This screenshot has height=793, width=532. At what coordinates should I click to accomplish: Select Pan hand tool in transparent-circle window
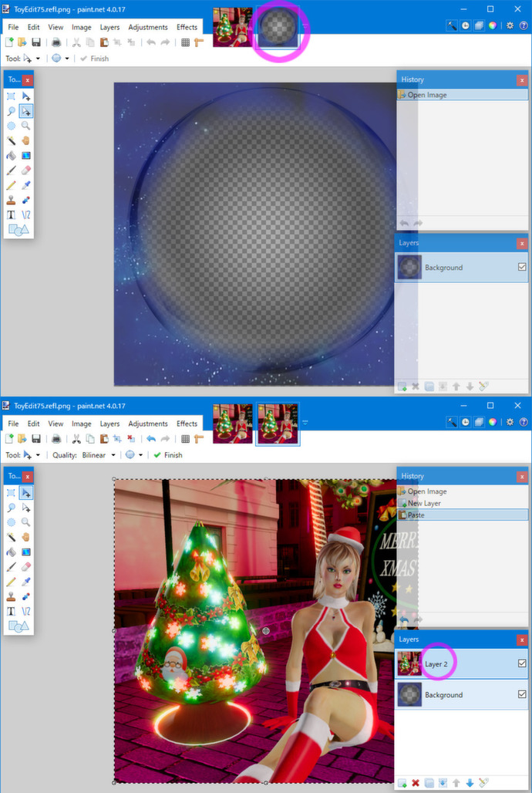(x=25, y=140)
